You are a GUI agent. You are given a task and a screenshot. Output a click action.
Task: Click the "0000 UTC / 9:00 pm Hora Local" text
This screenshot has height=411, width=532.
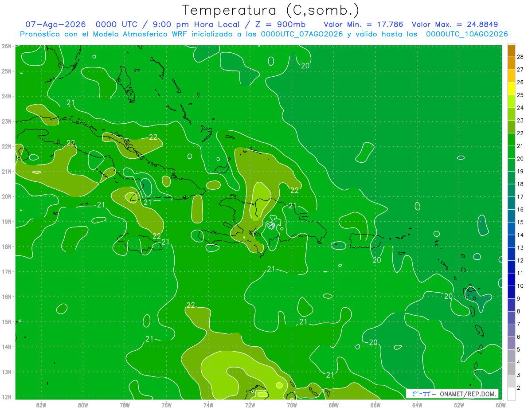[168, 24]
